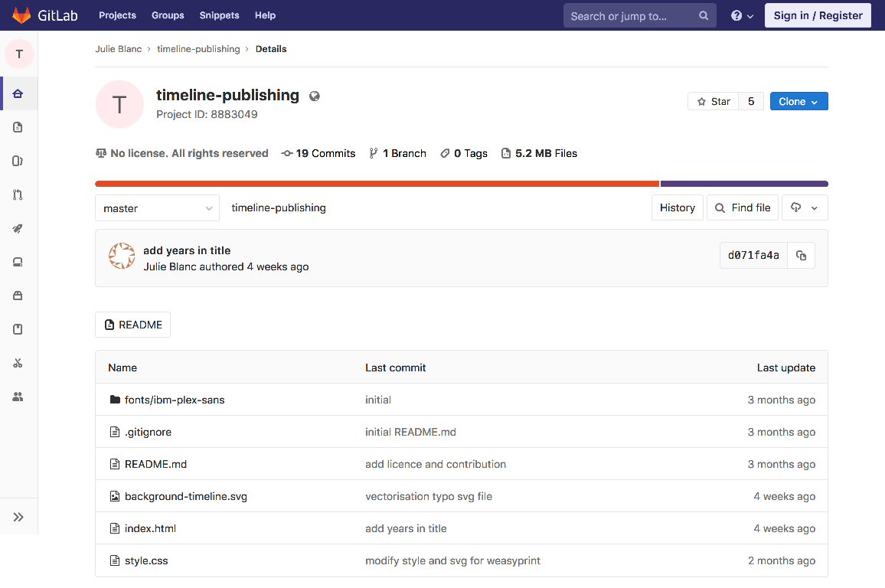The width and height of the screenshot is (885, 588).
Task: Click the fonts folder icon
Action: pos(115,400)
